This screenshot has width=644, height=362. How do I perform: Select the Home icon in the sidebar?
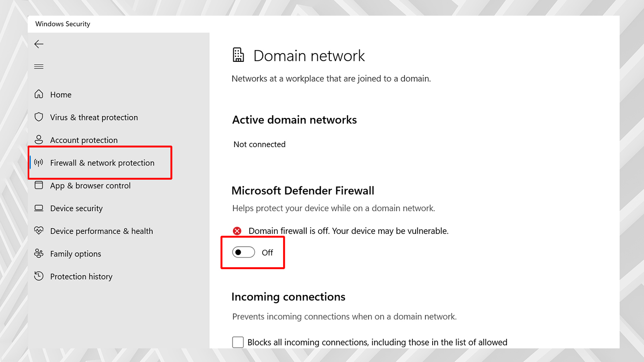click(x=38, y=94)
